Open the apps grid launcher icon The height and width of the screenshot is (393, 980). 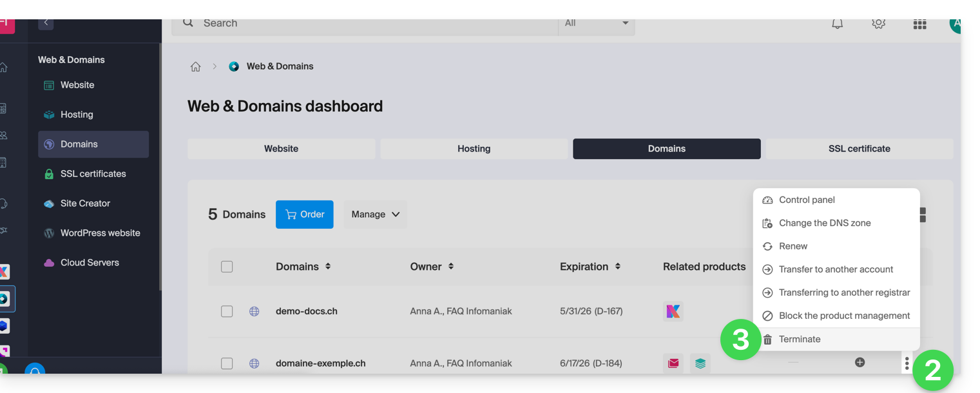919,24
